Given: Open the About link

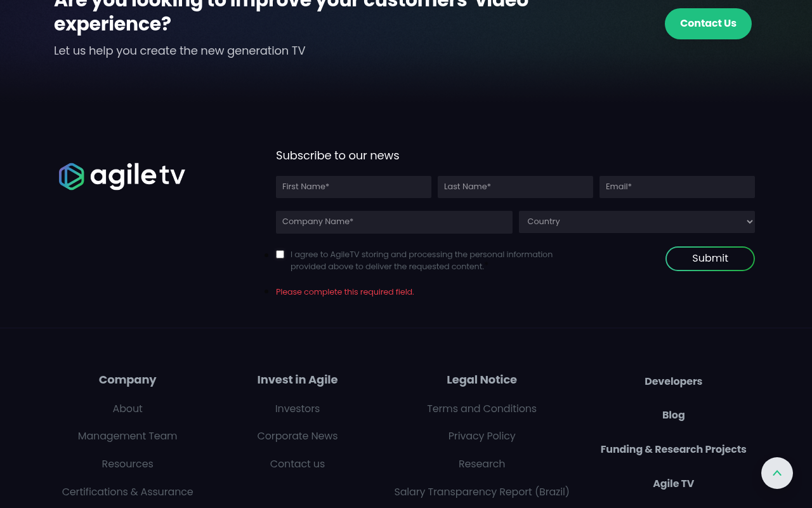Looking at the screenshot, I should [128, 408].
